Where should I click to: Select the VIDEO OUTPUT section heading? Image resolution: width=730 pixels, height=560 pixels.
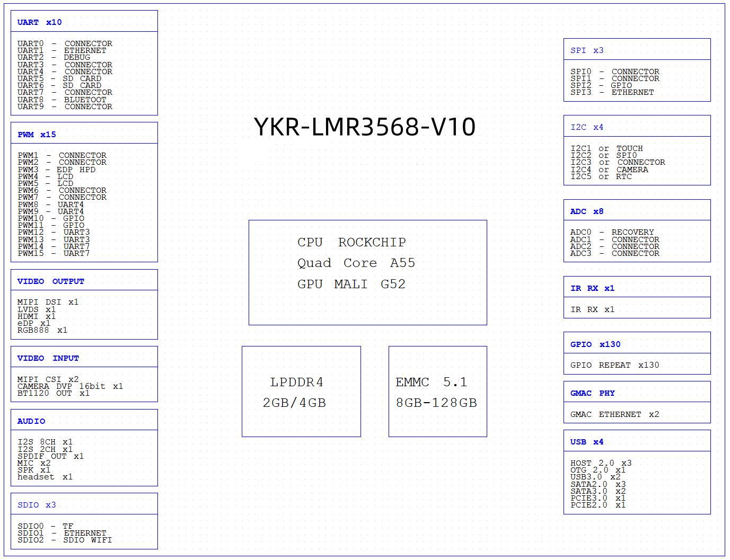click(x=50, y=281)
